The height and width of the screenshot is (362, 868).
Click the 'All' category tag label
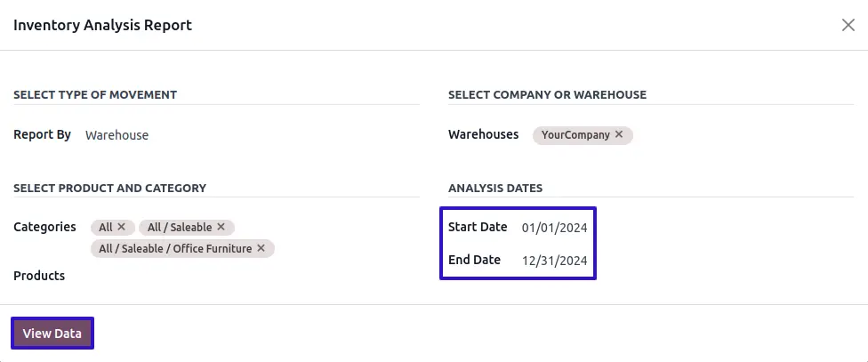pos(106,228)
